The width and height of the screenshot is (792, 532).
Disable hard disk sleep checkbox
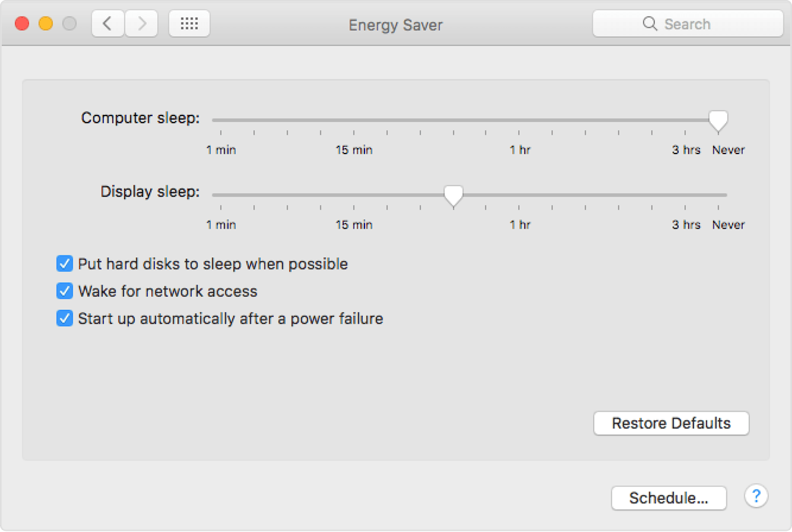(65, 264)
